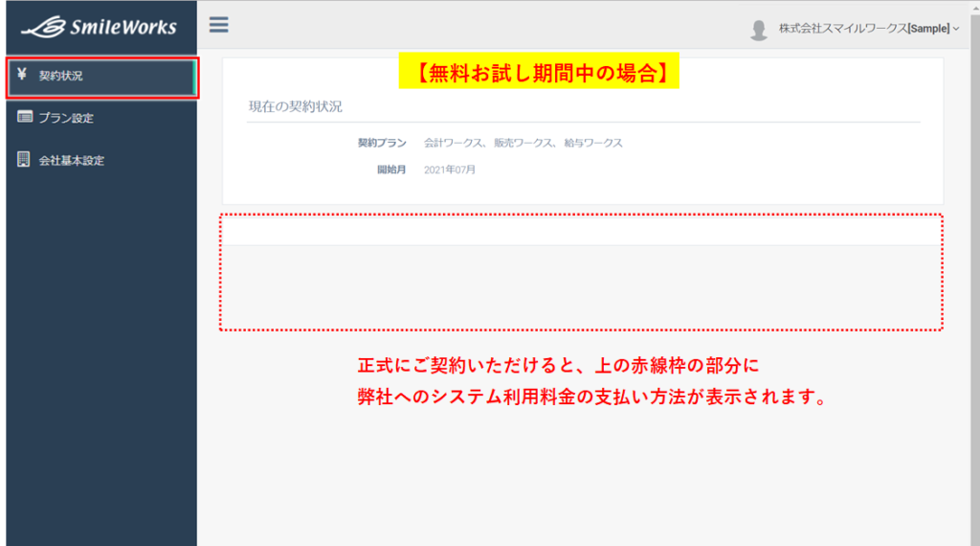Click the 2021年07月 start month value
Image resolution: width=980 pixels, height=546 pixels.
pyautogui.click(x=450, y=170)
